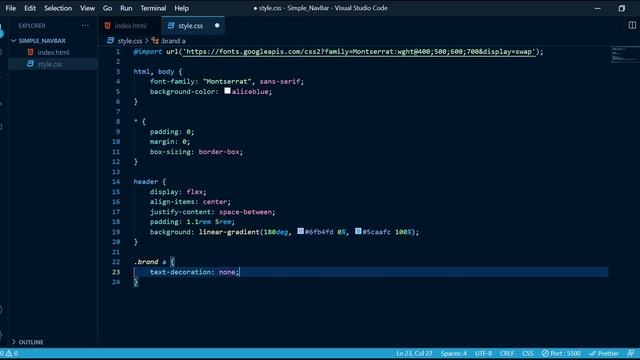
Task: Click the split editor icon
Action: pos(632,25)
